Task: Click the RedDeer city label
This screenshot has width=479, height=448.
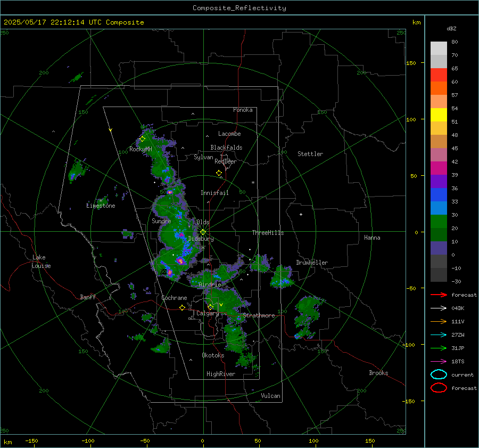Action: [226, 161]
